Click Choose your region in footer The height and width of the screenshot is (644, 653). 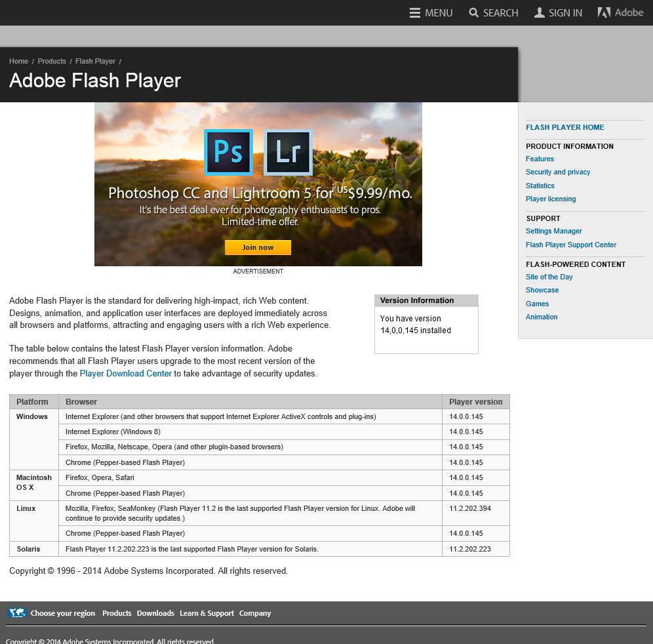(62, 613)
